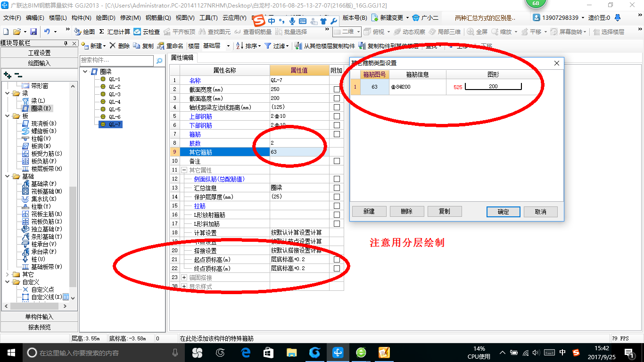644x362 pixels.
Task: Toggle 附加 checkbox for 截面宽度(mm)
Action: click(337, 89)
